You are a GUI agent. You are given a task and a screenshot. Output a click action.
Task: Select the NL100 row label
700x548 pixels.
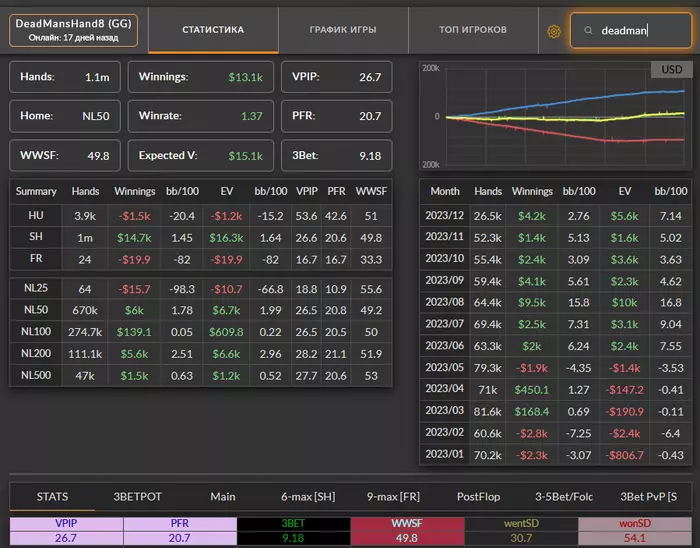tap(36, 332)
